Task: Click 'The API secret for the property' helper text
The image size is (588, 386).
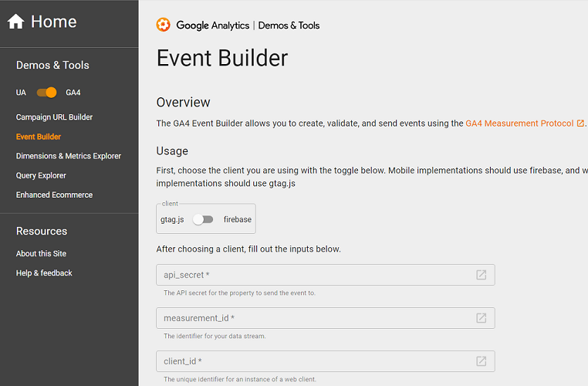Action: click(239, 293)
